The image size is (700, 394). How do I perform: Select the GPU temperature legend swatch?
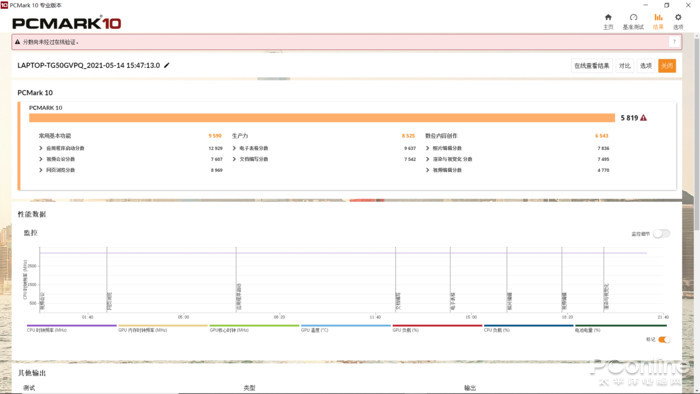(346, 326)
